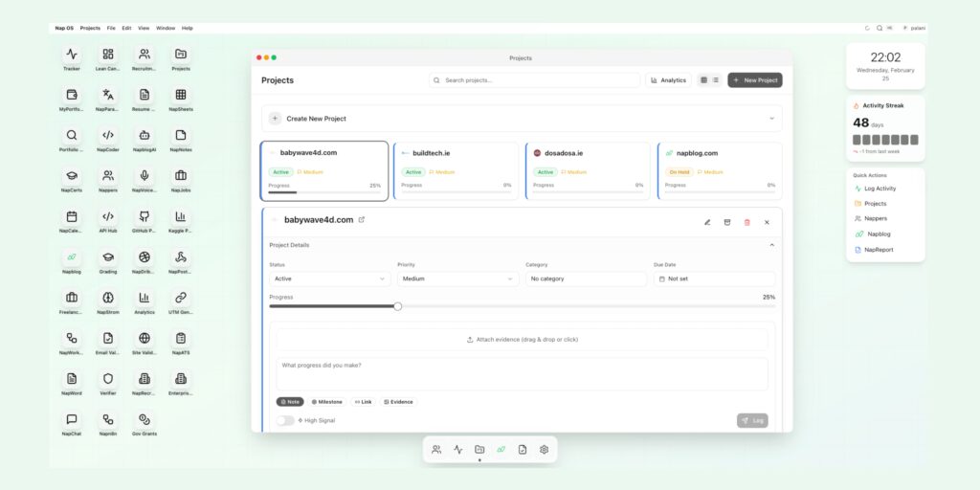Switch to list view layout

tap(716, 80)
